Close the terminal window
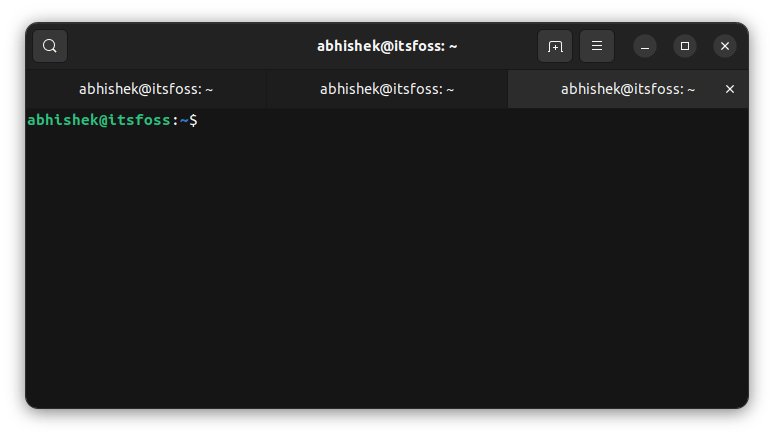Viewport: 774px width, 437px height. [x=725, y=46]
